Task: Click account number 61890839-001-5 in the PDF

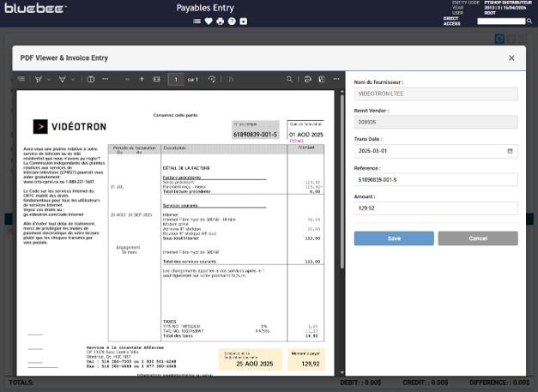Action: point(255,135)
